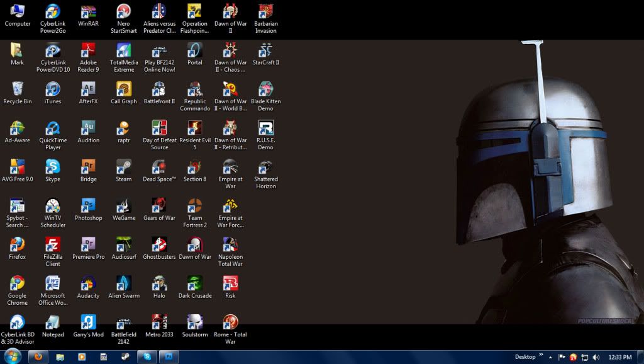Image resolution: width=644 pixels, height=364 pixels.
Task: Click the Halo game shortcut
Action: 159,288
